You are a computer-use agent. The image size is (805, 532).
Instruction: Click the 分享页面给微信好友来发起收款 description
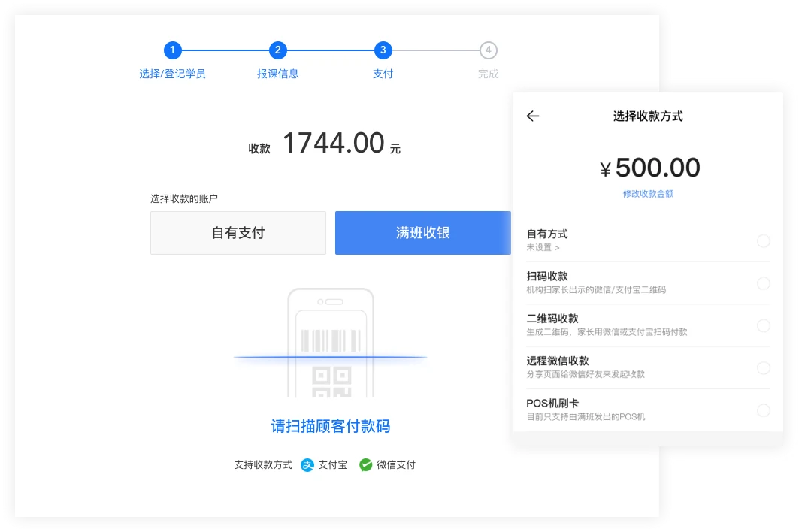click(586, 374)
